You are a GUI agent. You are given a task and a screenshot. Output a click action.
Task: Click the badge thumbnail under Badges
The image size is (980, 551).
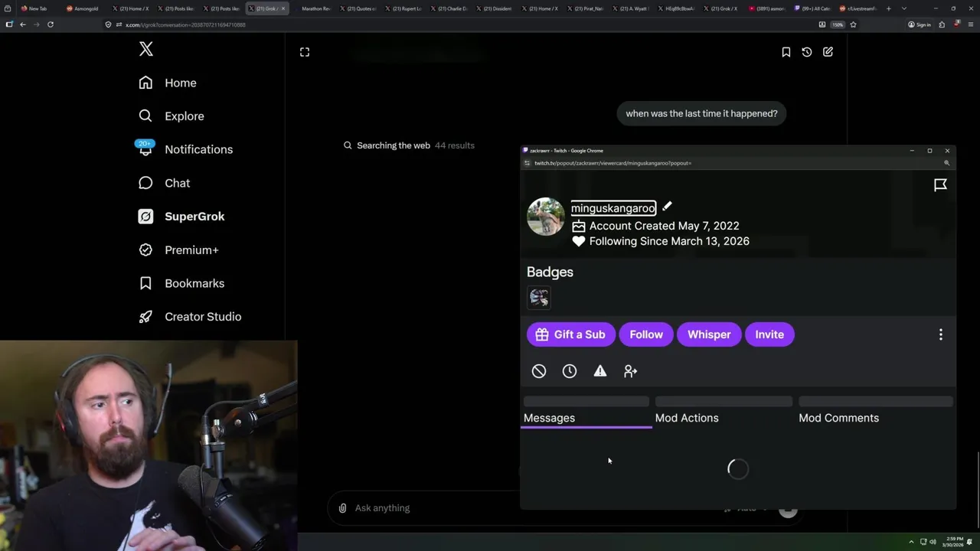pyautogui.click(x=539, y=298)
